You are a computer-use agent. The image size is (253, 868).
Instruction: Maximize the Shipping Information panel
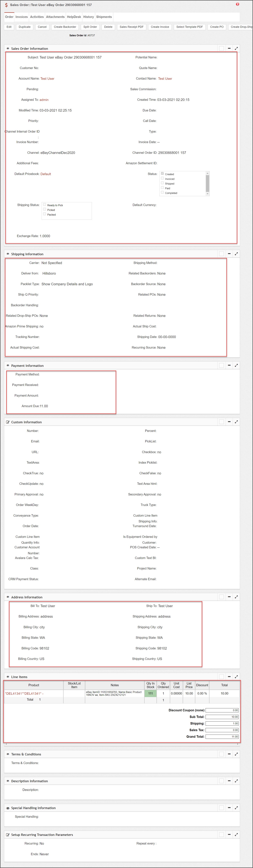236,254
